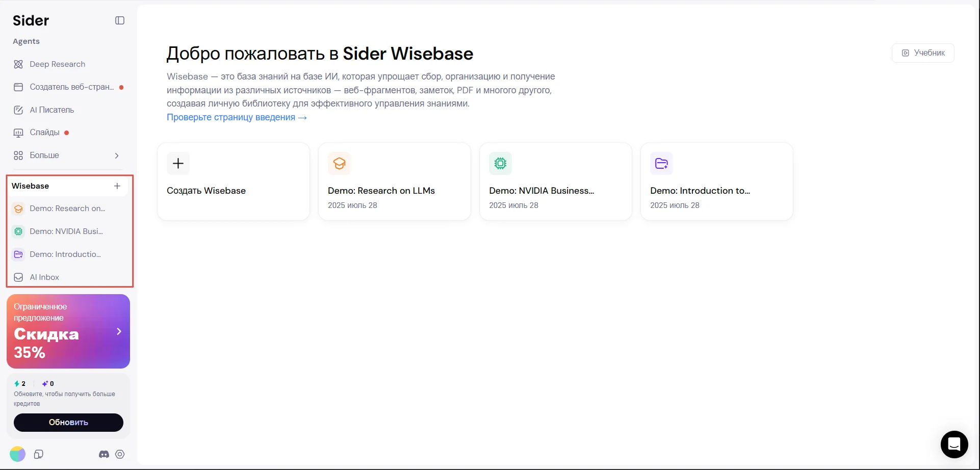Click the Обновите, чтобы получить больше кредитов text
980x470 pixels.
click(x=64, y=399)
